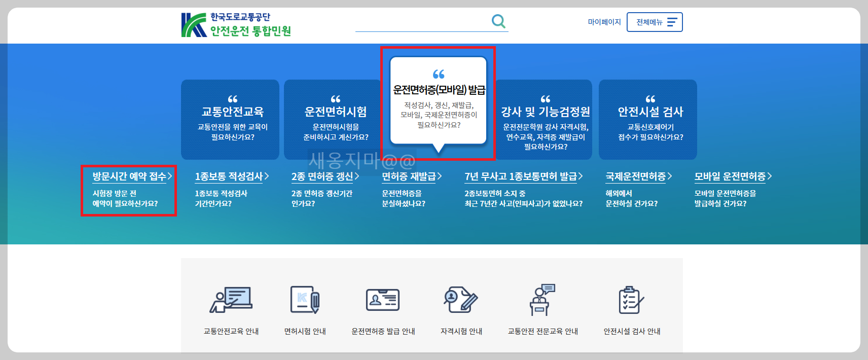Select the 안전시설 검사 card
This screenshot has height=360, width=868.
(648, 120)
